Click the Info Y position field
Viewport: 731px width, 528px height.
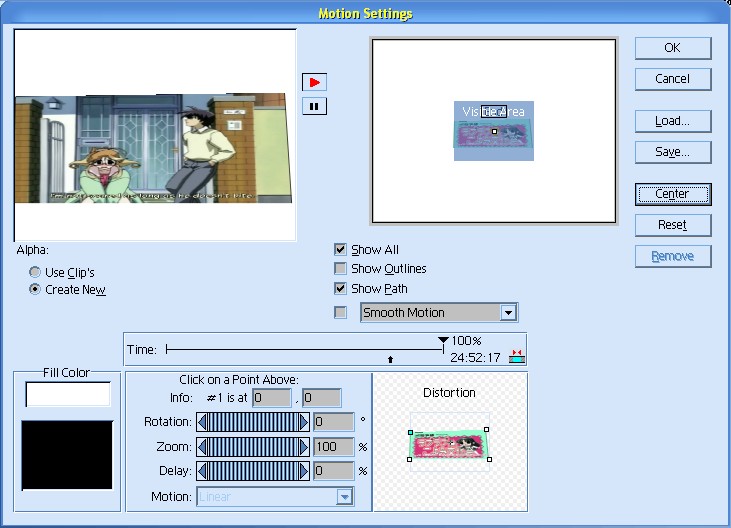322,398
